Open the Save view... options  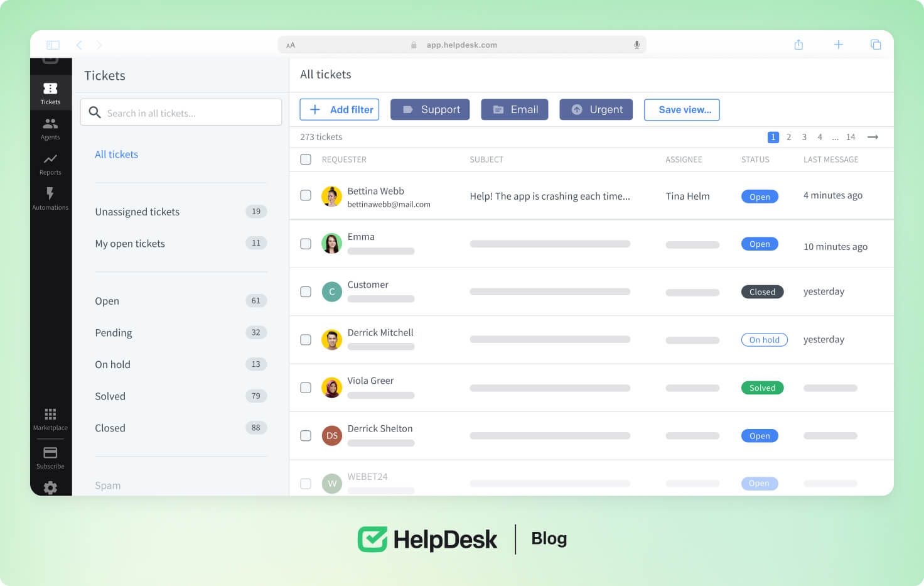pyautogui.click(x=682, y=109)
